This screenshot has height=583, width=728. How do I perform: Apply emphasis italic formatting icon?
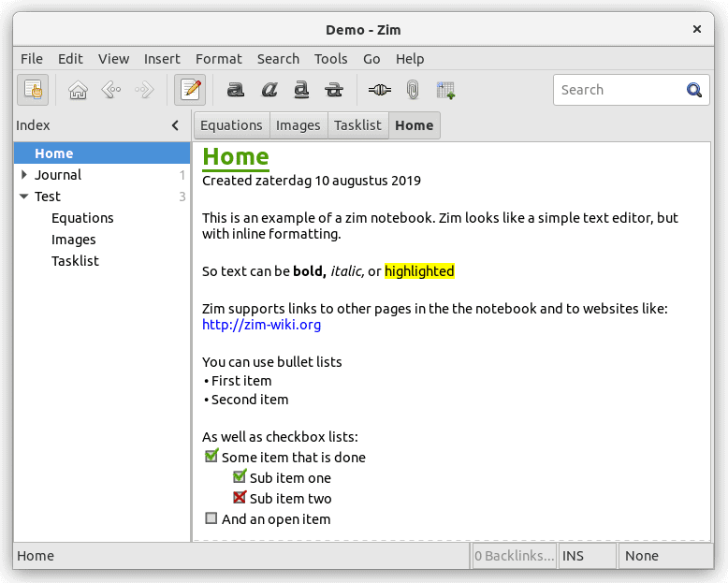pos(269,90)
